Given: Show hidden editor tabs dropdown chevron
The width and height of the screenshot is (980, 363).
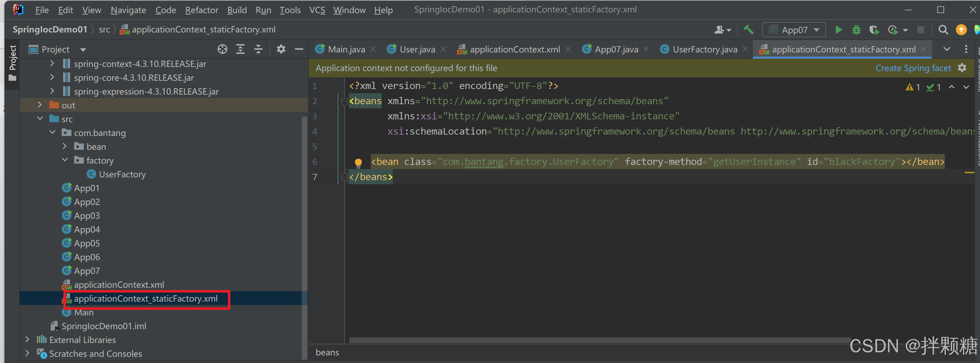Looking at the screenshot, I should point(947,49).
